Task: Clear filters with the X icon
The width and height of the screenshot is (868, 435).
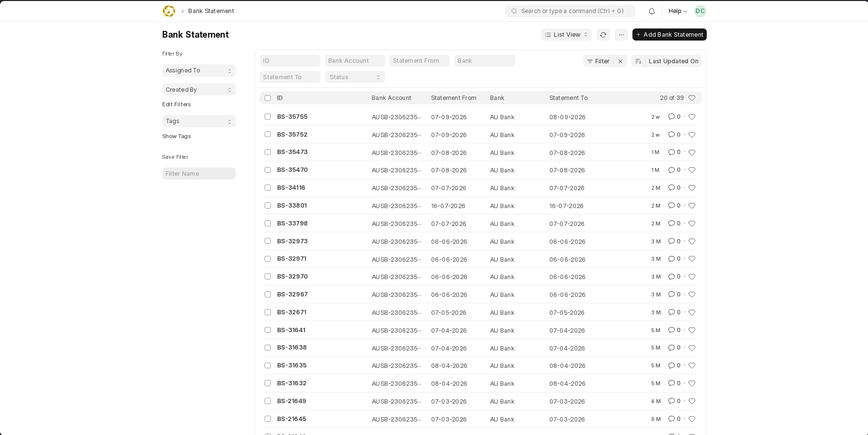Action: tap(620, 61)
